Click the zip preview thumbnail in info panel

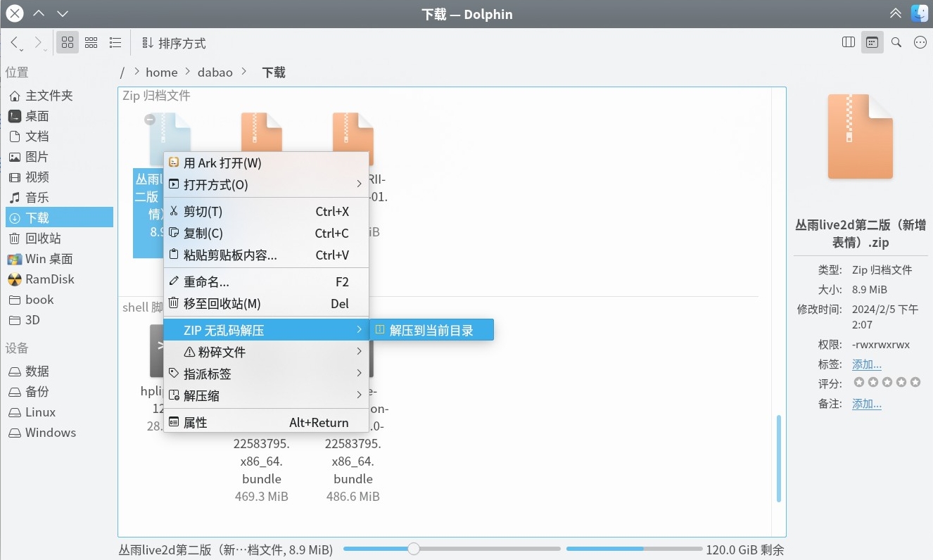point(860,136)
